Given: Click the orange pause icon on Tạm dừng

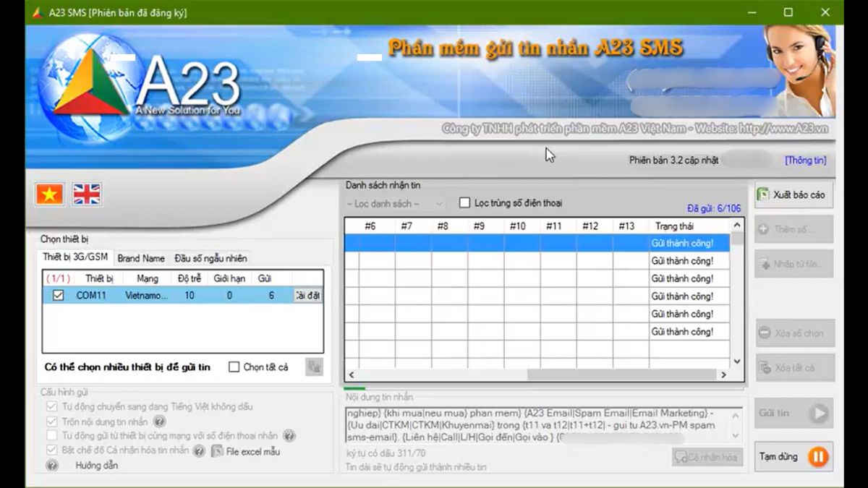Looking at the screenshot, I should [817, 456].
